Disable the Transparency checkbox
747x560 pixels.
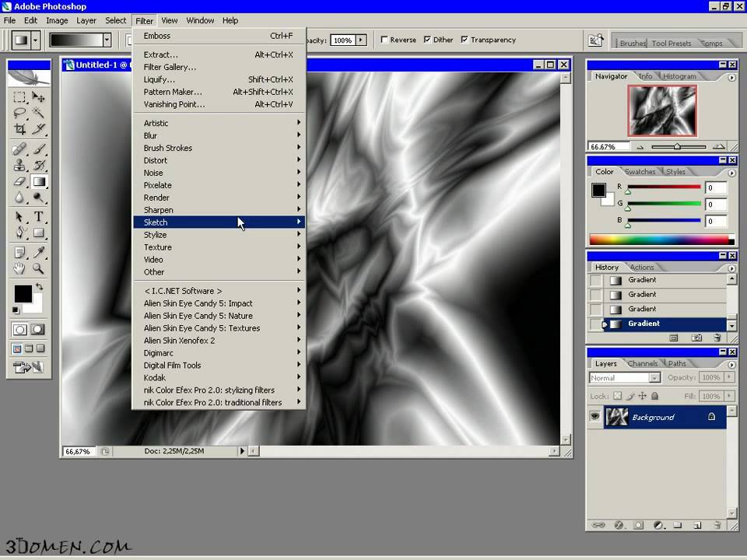465,40
